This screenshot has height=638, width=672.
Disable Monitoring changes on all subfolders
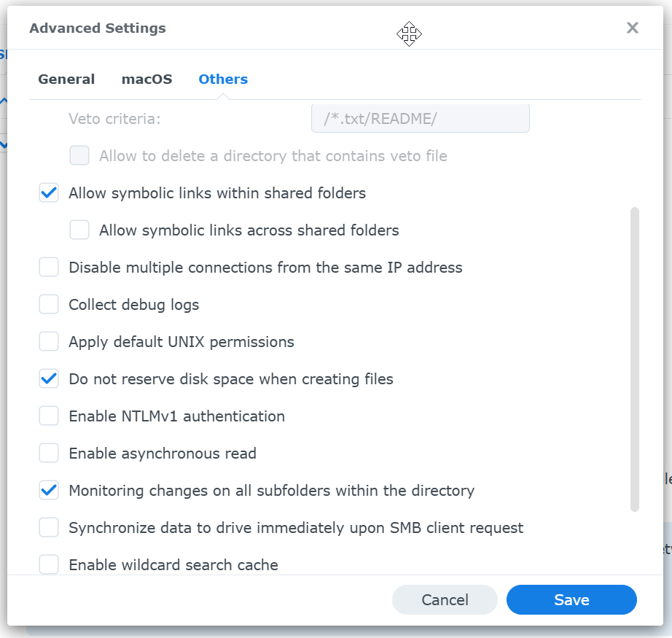49,491
